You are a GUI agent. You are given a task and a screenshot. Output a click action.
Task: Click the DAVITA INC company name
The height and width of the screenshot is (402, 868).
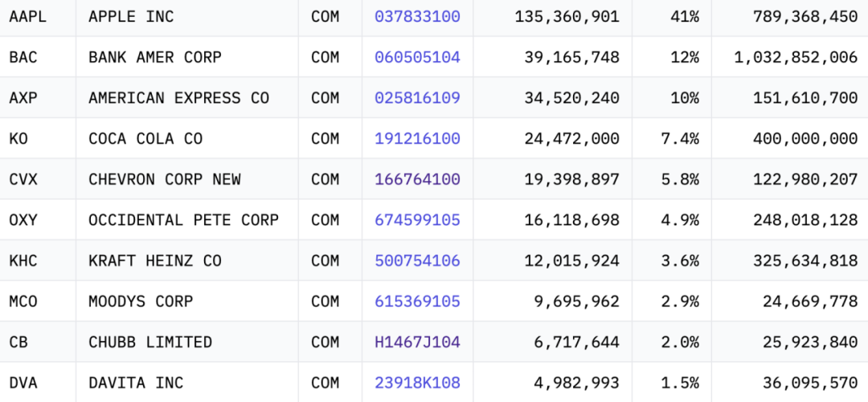click(x=136, y=384)
